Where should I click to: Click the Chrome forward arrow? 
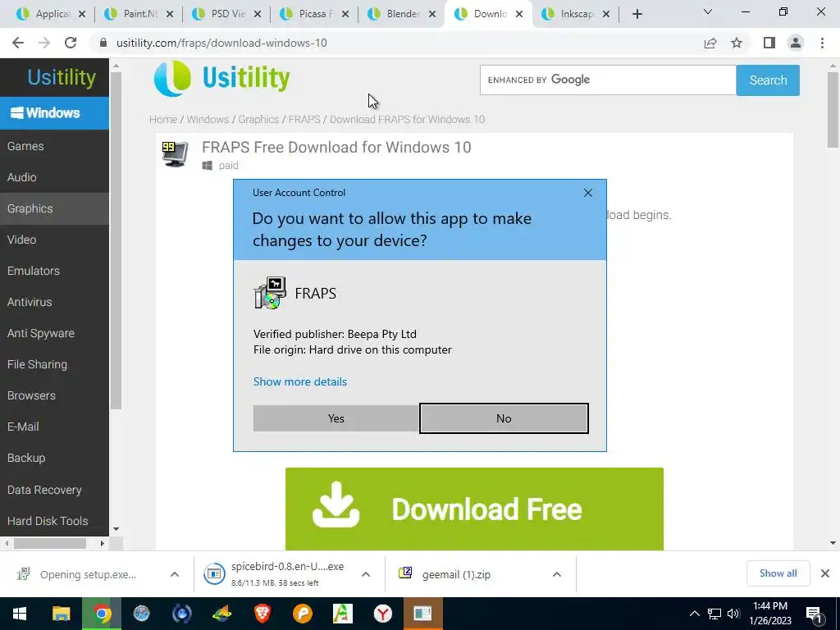(44, 43)
